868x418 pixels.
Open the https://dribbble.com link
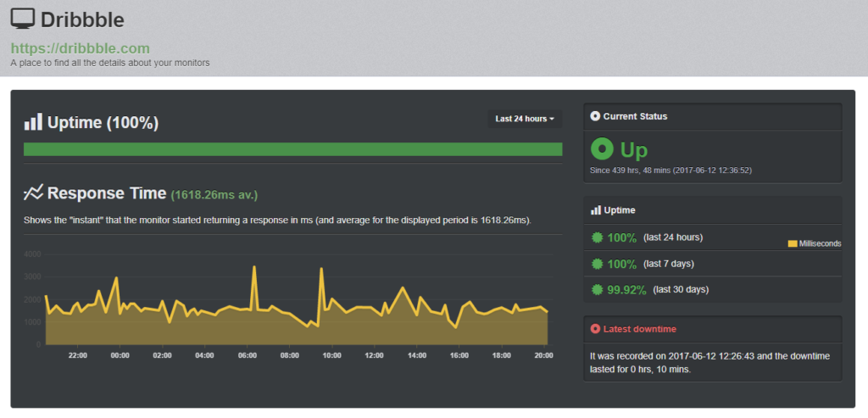(x=80, y=48)
